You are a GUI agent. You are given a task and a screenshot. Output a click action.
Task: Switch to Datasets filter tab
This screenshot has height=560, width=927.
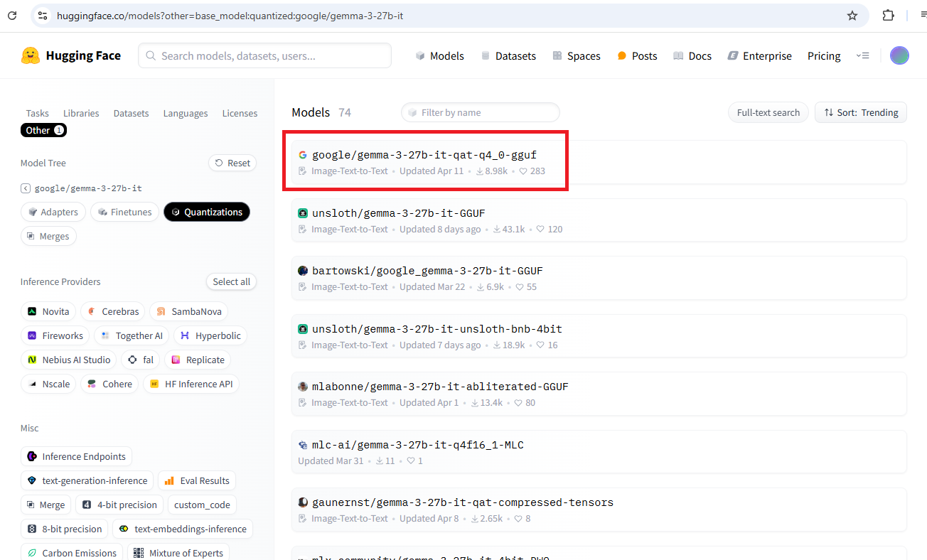(x=132, y=113)
